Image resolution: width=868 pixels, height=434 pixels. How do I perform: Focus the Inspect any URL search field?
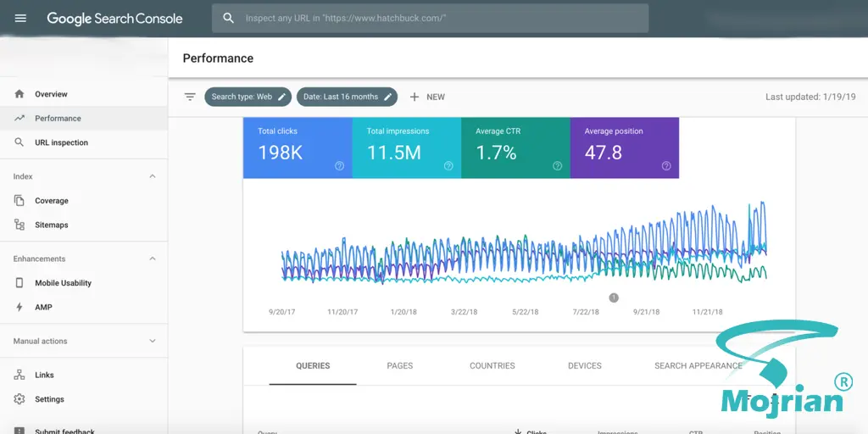430,19
